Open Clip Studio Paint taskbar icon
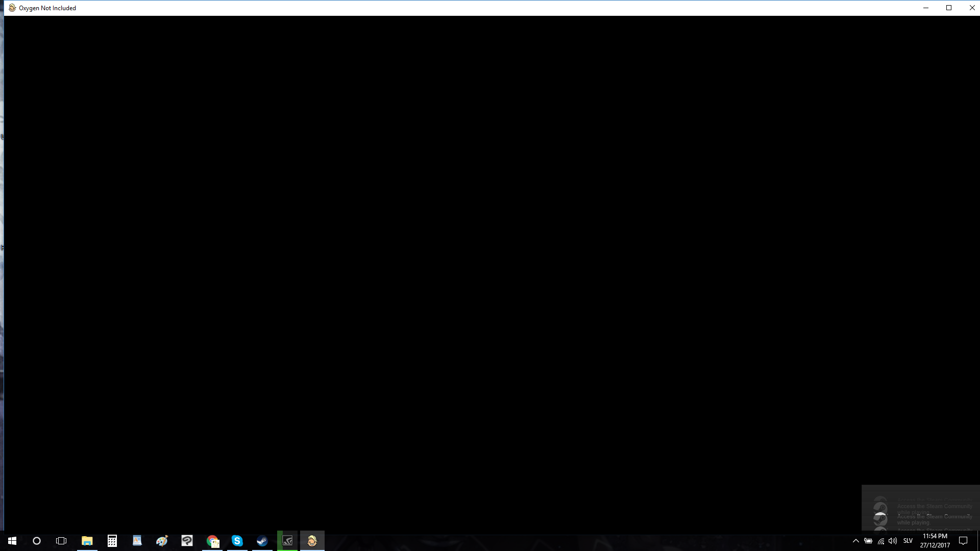 (187, 541)
